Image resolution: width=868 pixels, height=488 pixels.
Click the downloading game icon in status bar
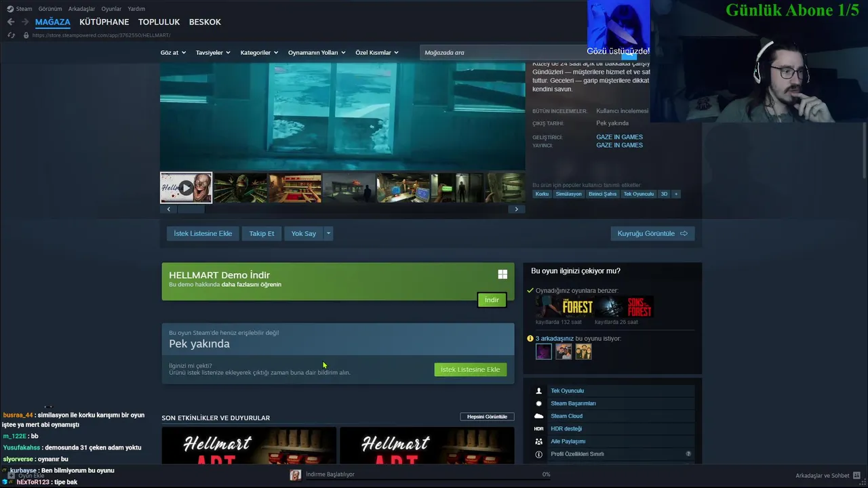click(295, 475)
